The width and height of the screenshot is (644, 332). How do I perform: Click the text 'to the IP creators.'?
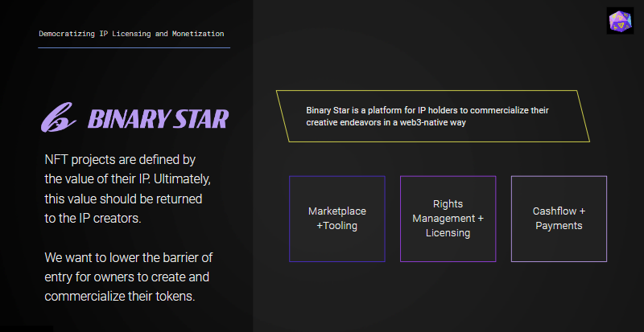tap(93, 219)
